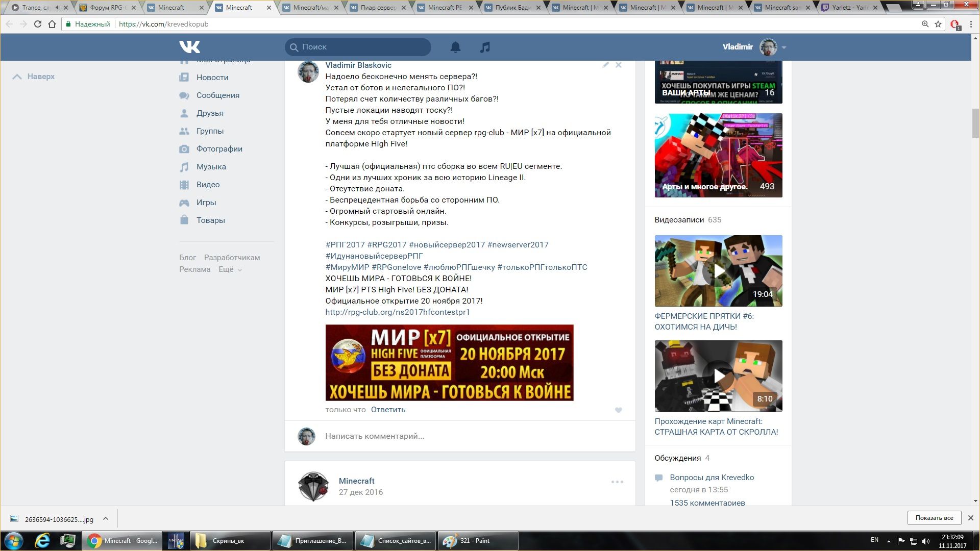Open the rpg-club.org contest link
The image size is (980, 551).
(x=398, y=312)
